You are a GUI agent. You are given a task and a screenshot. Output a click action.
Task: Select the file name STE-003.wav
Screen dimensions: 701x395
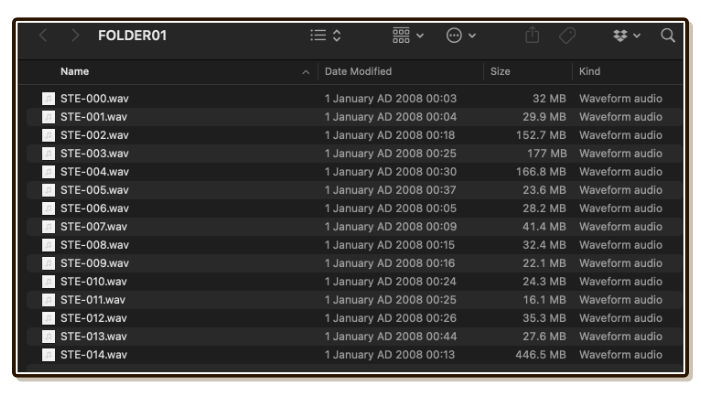(x=94, y=153)
